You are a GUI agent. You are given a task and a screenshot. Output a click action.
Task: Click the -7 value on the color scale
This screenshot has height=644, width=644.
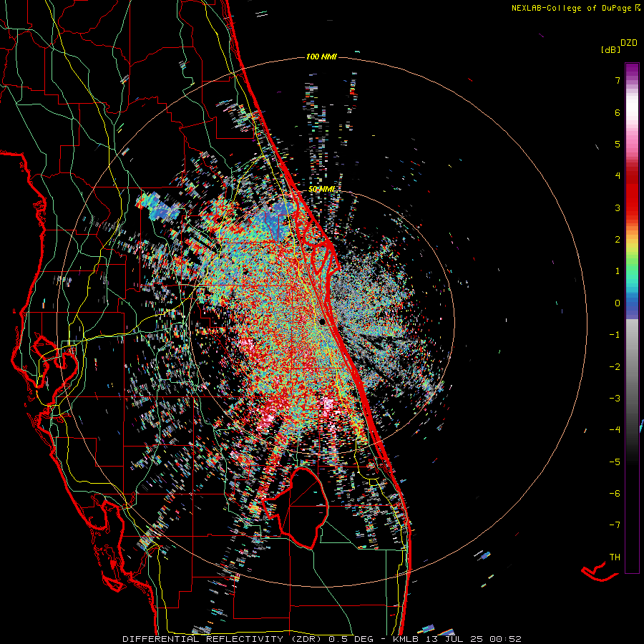pyautogui.click(x=615, y=525)
